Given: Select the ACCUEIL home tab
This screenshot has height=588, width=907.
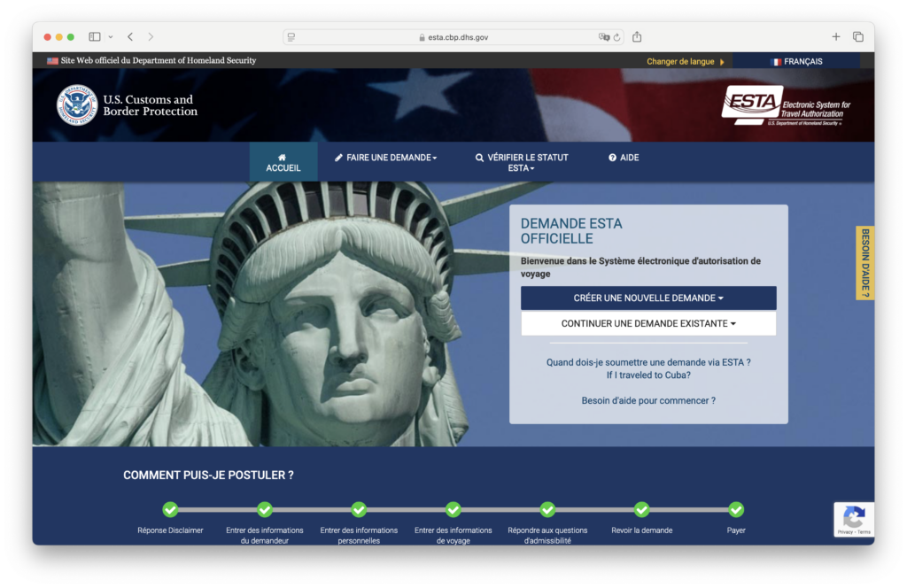Looking at the screenshot, I should tap(283, 162).
